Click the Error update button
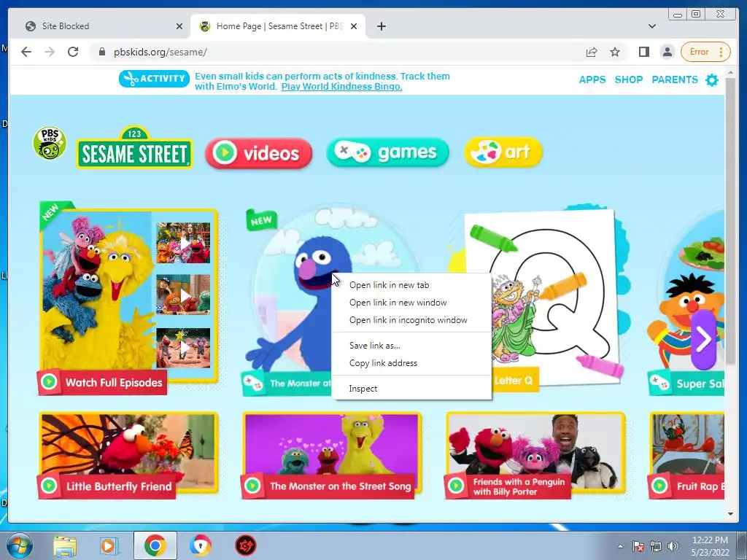The image size is (747, 560). [x=705, y=52]
